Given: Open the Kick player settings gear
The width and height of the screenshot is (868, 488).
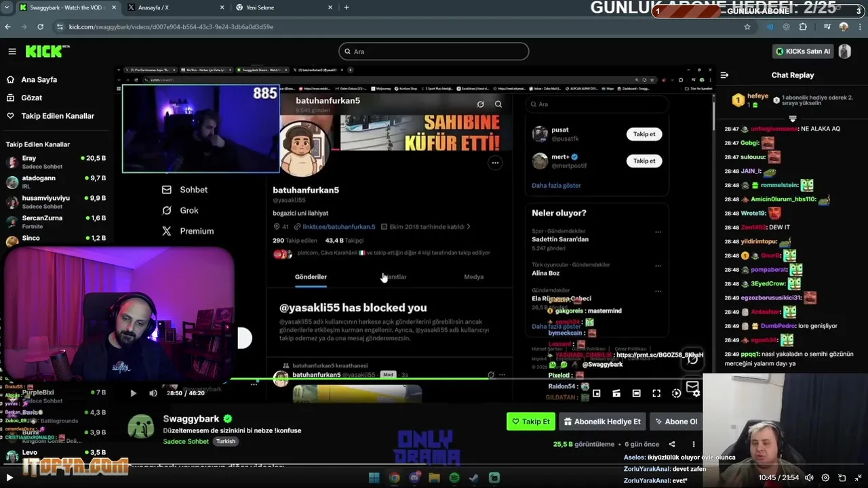Looking at the screenshot, I should [x=696, y=393].
